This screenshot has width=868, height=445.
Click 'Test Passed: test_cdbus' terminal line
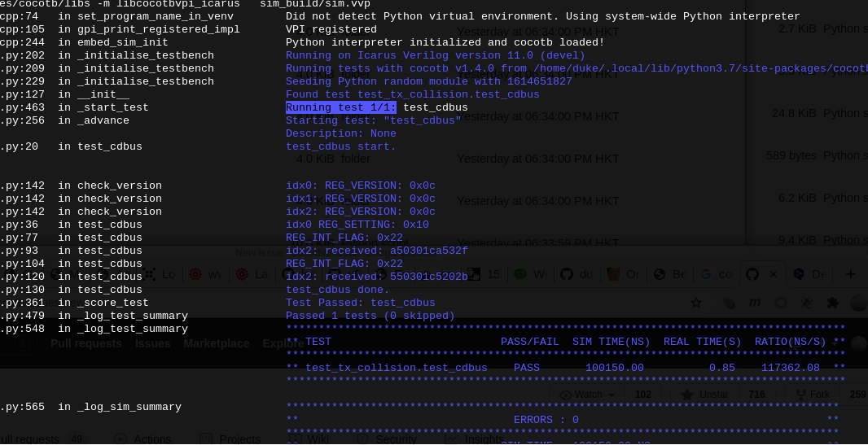(x=361, y=303)
